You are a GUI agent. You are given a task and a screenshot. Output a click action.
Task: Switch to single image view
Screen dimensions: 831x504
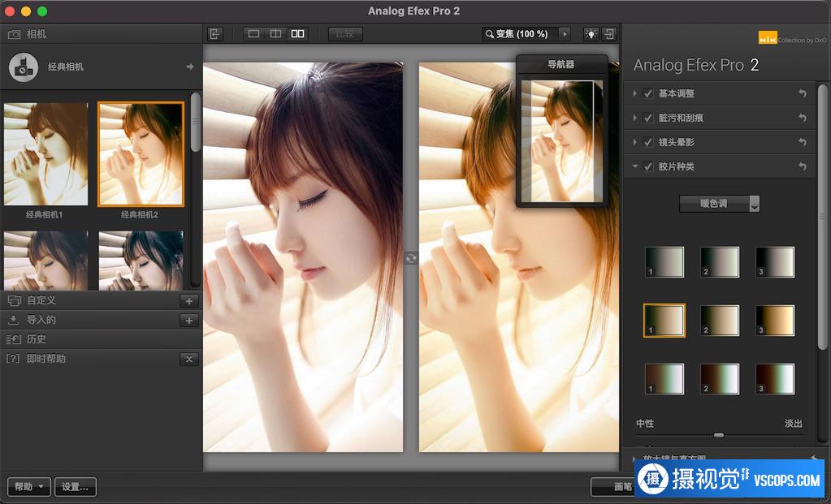(x=254, y=34)
